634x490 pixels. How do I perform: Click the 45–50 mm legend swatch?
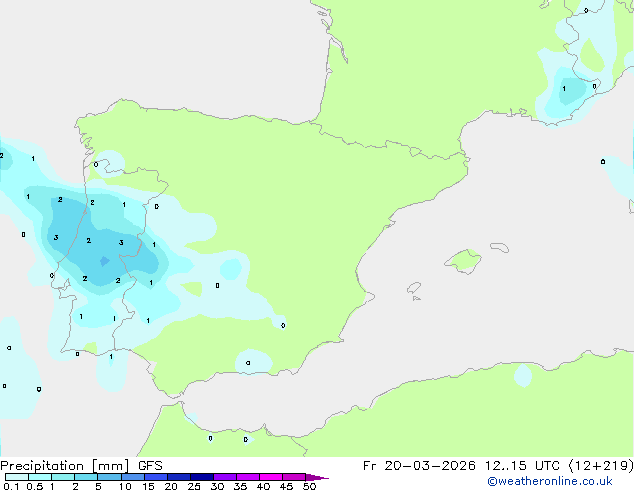(294, 477)
